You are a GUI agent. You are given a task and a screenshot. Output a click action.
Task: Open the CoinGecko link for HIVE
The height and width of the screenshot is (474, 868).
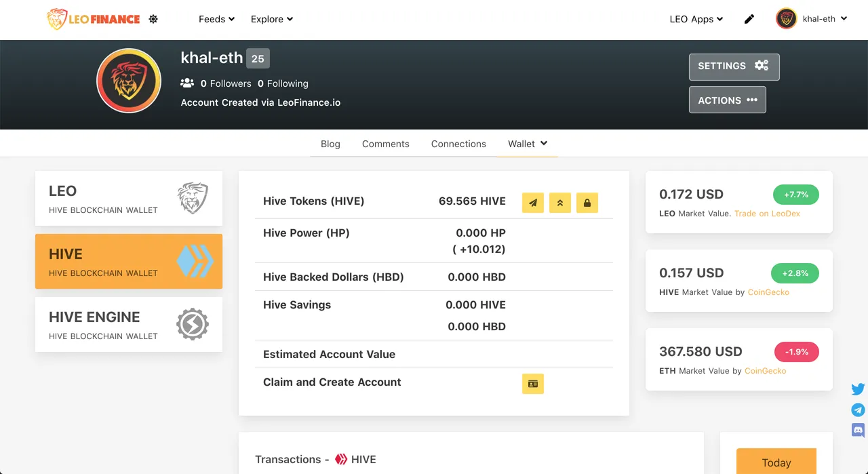click(768, 292)
